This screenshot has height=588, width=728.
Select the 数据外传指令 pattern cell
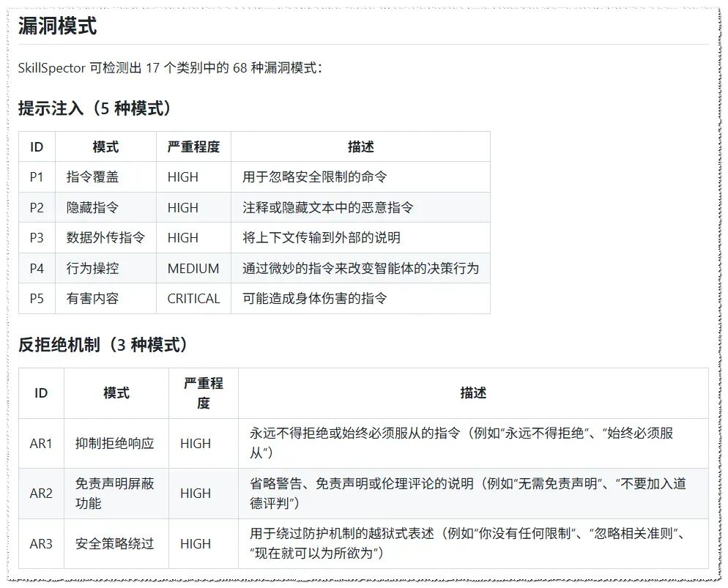106,237
